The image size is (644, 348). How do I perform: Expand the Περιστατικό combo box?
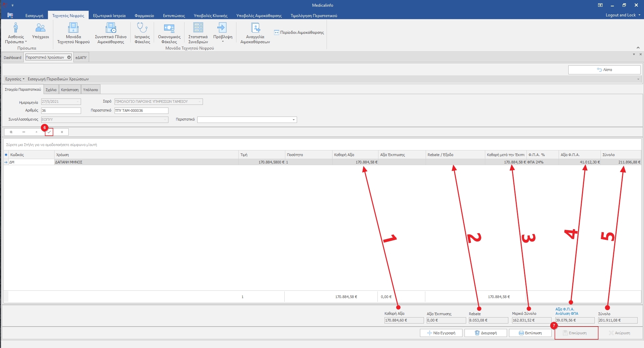[x=293, y=120]
